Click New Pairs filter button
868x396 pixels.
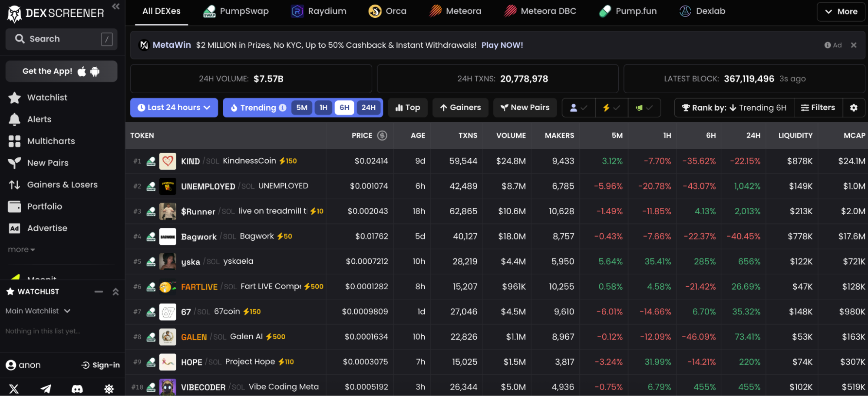point(525,108)
